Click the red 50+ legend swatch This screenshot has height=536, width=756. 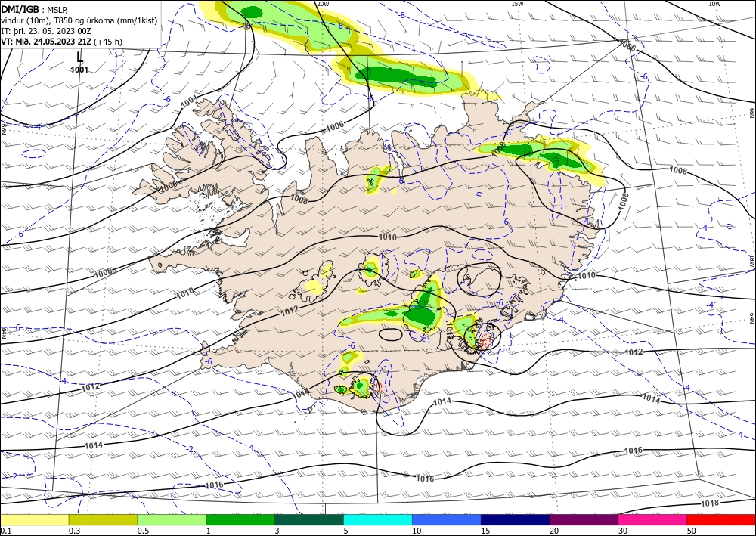pos(721,519)
